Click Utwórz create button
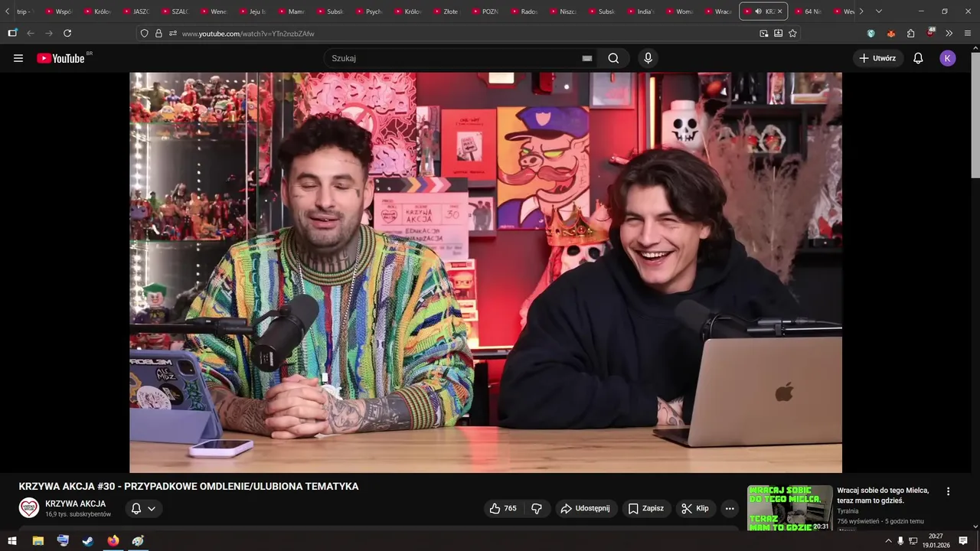This screenshot has height=551, width=980. coord(877,58)
